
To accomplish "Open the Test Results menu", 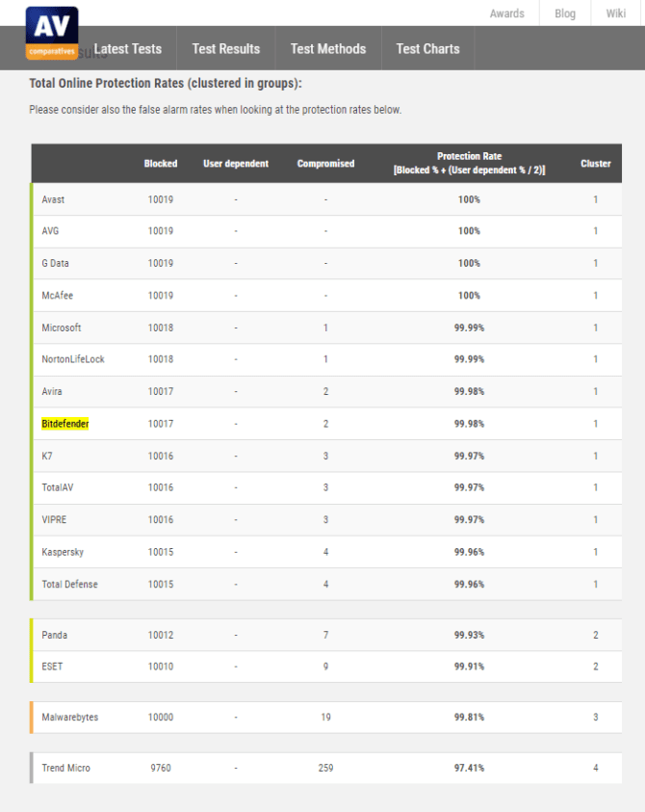I will pyautogui.click(x=225, y=49).
